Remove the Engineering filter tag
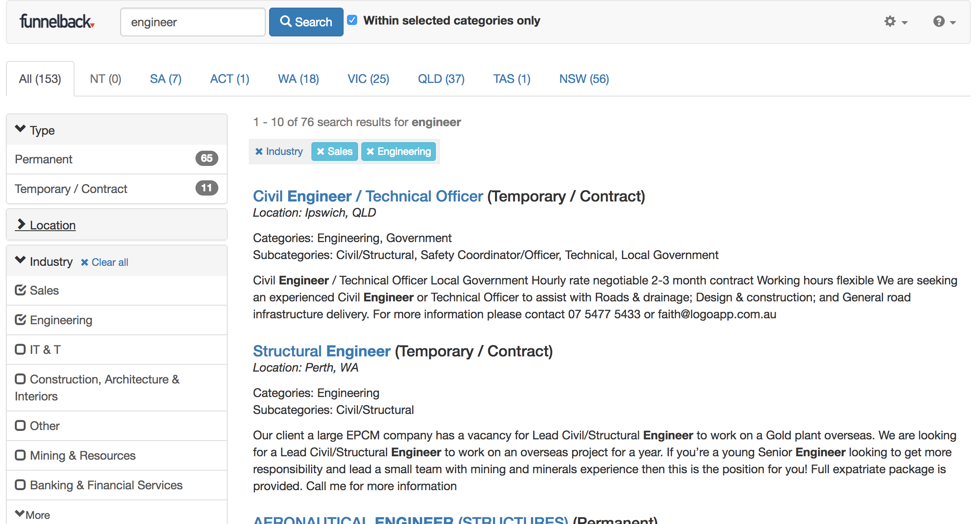Image resolution: width=980 pixels, height=524 pixels. [398, 152]
